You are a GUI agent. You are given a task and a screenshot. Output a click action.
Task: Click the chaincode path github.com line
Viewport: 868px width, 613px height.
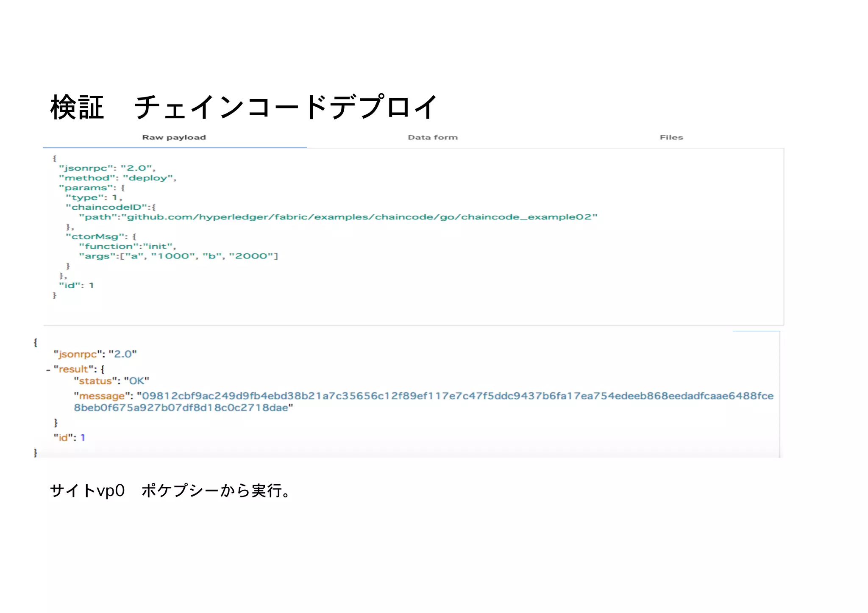338,217
